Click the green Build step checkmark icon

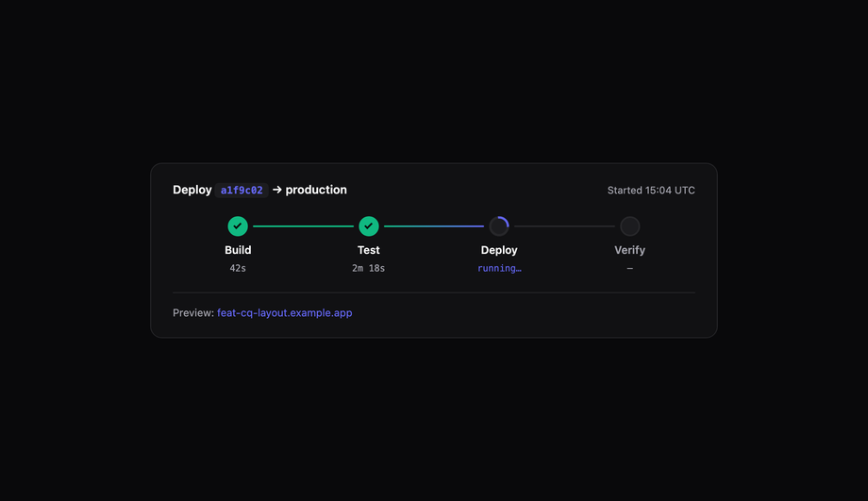[238, 225]
